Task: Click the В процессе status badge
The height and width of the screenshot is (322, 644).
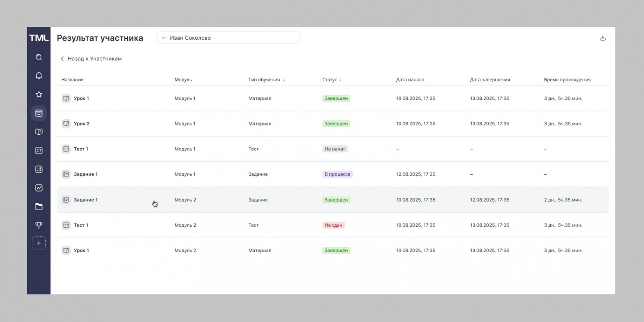Action: (x=337, y=174)
